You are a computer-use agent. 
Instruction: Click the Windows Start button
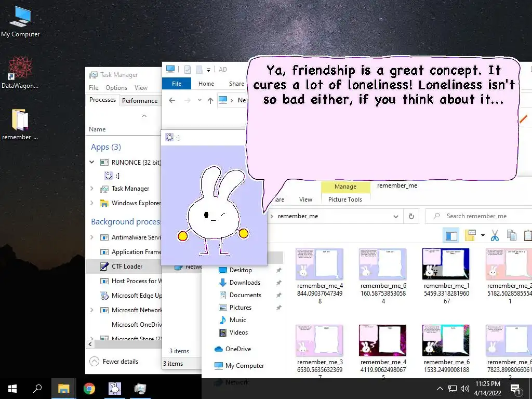tap(12, 389)
